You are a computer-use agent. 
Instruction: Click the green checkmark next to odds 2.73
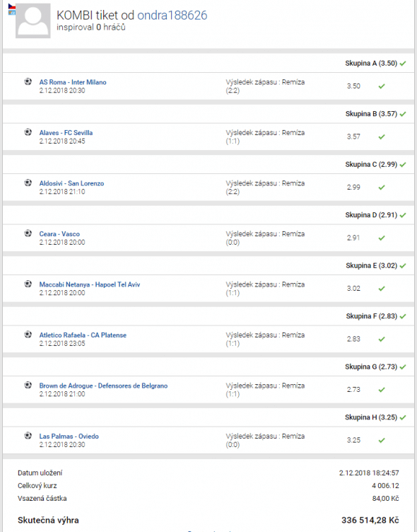point(382,390)
